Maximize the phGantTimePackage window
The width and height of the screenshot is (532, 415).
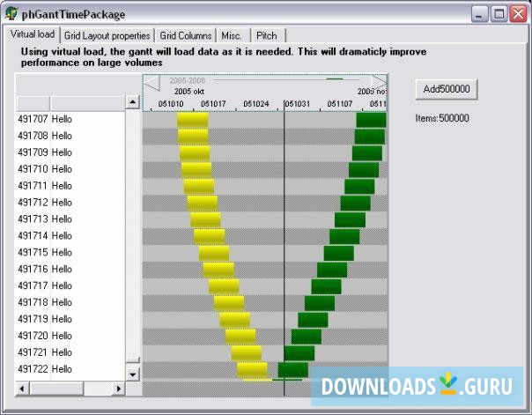pos(499,14)
